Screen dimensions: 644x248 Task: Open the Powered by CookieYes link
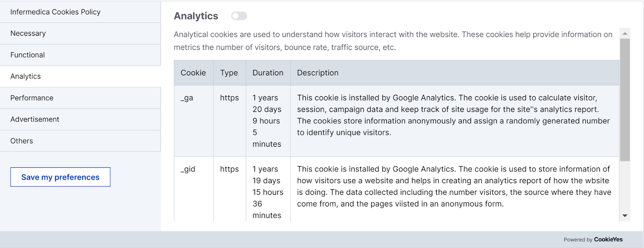click(x=608, y=240)
